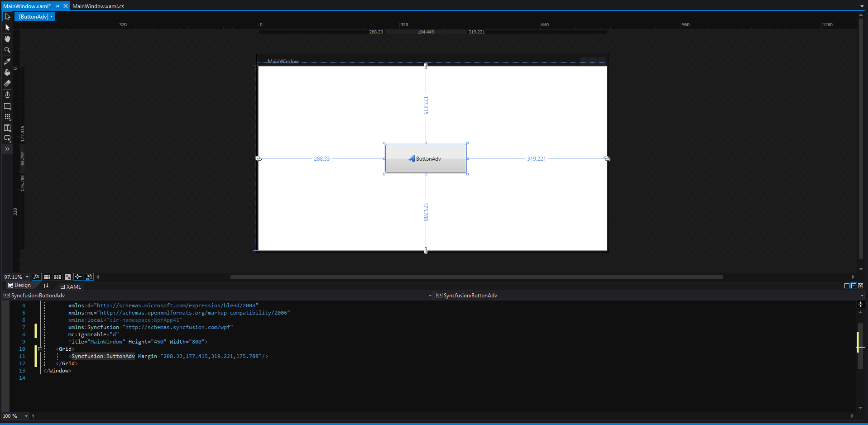Click the split-editor button above code scrollbar
Image resolution: width=868 pixels, height=425 pixels.
pyautogui.click(x=860, y=305)
